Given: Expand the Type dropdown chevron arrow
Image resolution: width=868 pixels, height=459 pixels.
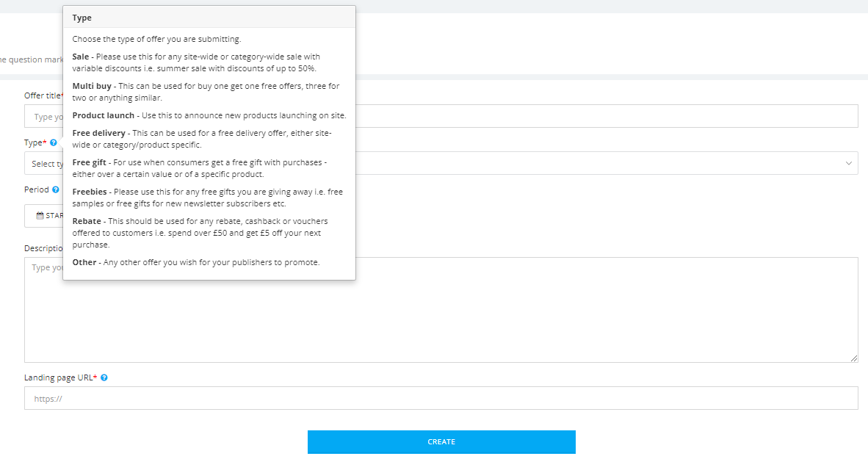Looking at the screenshot, I should tap(849, 163).
